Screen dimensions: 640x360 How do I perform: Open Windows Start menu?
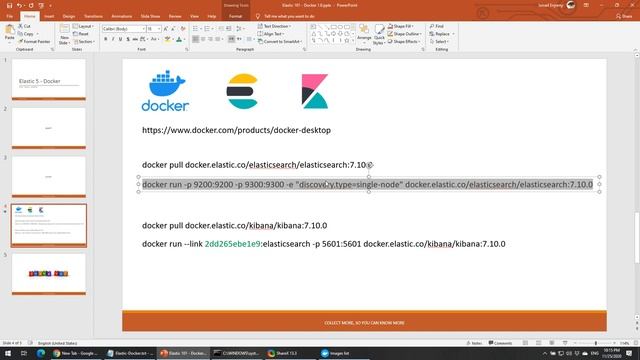tap(8, 353)
